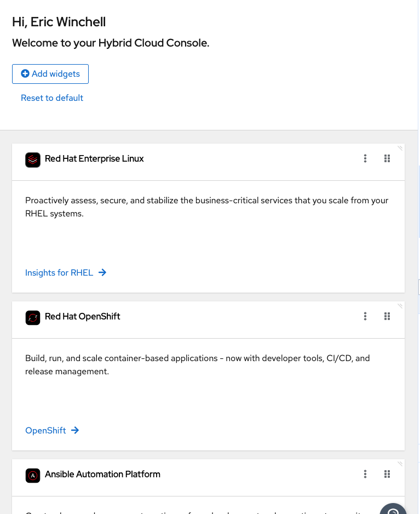Open the Red Hat Enterprise Linux kebab menu

[x=365, y=159]
